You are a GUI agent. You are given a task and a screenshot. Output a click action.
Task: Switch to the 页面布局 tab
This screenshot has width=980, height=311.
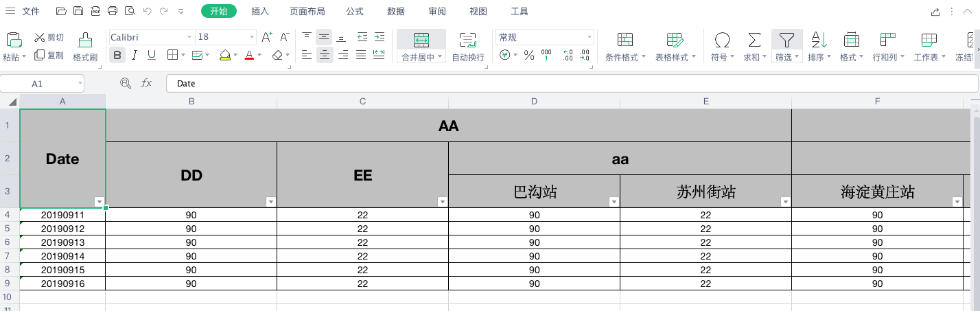pos(307,12)
